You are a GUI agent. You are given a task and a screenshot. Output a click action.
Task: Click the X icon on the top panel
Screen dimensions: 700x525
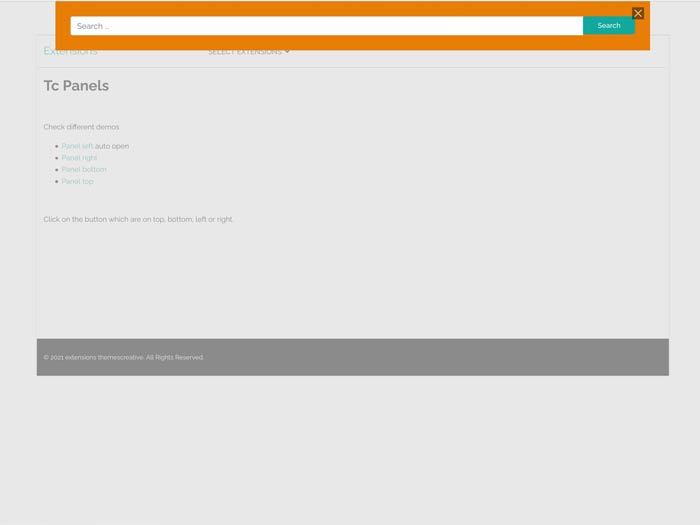click(x=638, y=13)
